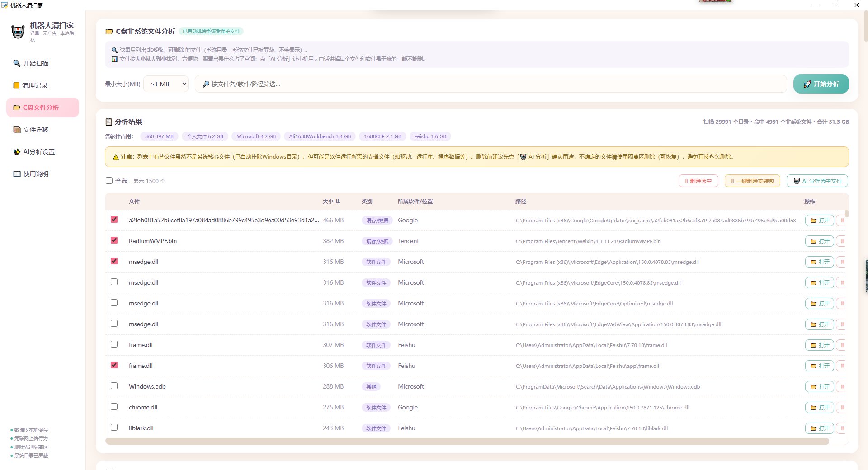The width and height of the screenshot is (868, 470).
Task: Focus the file name/path filter field
Action: (491, 84)
